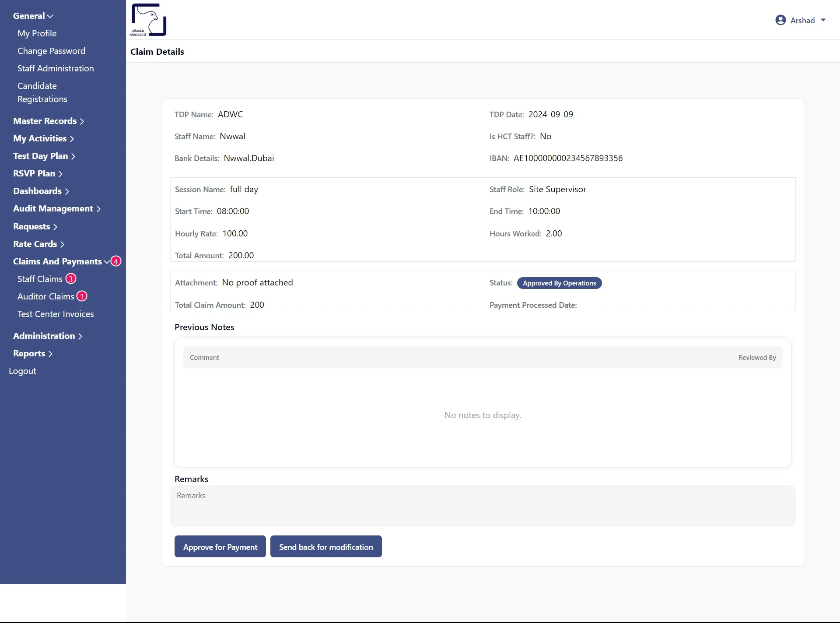
Task: Click Approve for Payment button
Action: click(x=220, y=546)
